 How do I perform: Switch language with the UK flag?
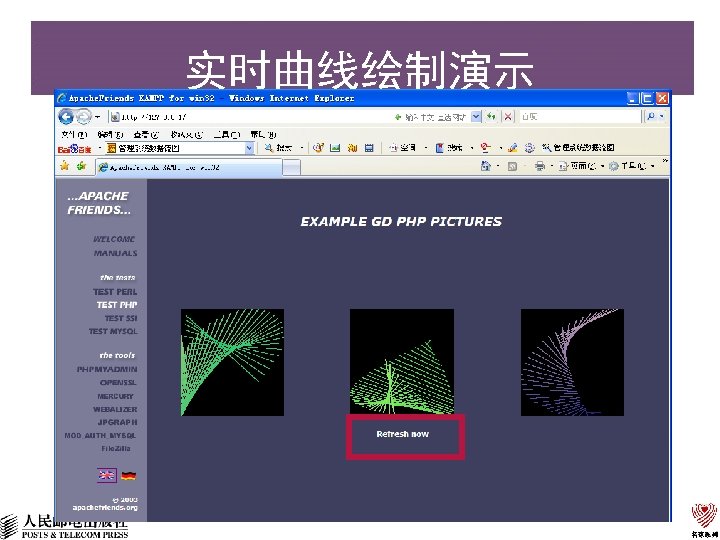coord(107,475)
